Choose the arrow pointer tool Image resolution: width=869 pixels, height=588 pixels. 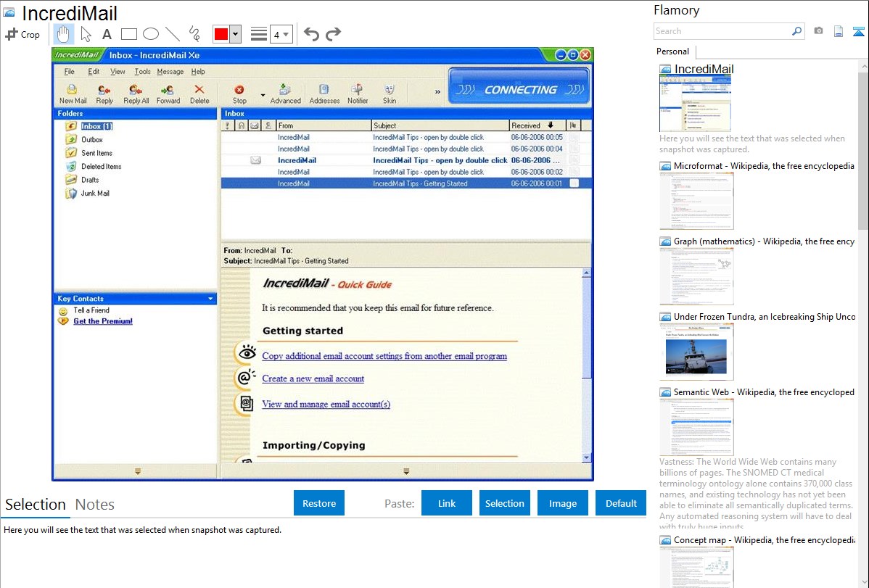(86, 34)
